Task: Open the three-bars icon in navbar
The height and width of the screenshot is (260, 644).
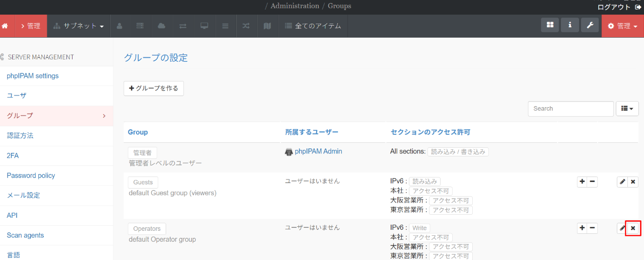Action: point(225,26)
